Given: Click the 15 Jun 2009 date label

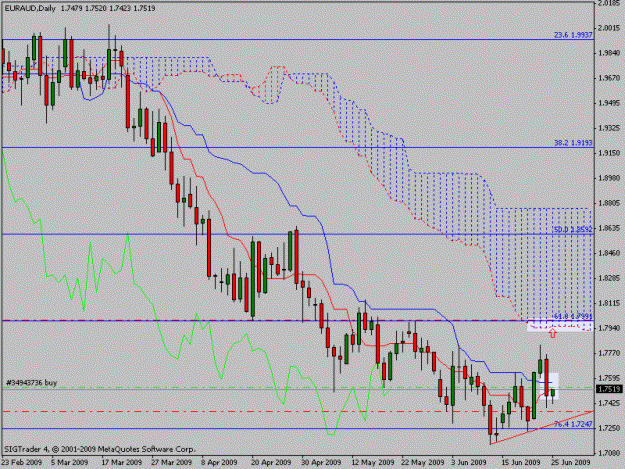Looking at the screenshot, I should coord(521,463).
